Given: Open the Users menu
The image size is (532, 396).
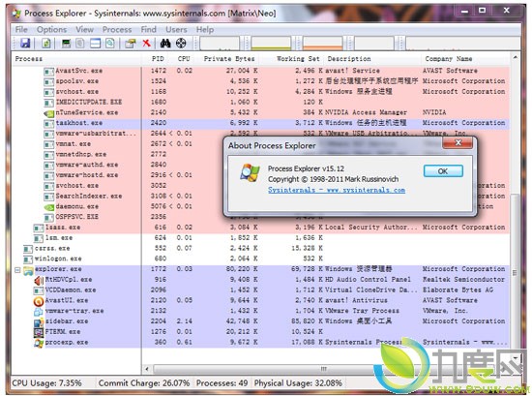Looking at the screenshot, I should (176, 30).
